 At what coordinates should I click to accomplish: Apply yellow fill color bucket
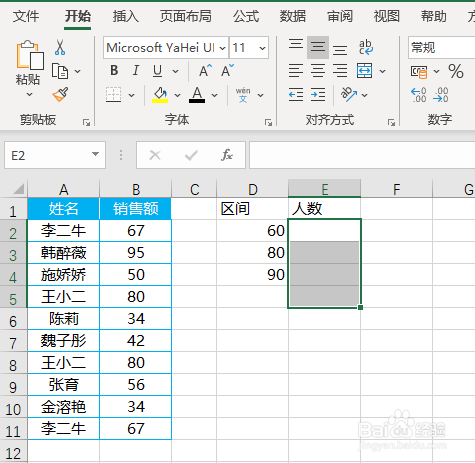[160, 95]
